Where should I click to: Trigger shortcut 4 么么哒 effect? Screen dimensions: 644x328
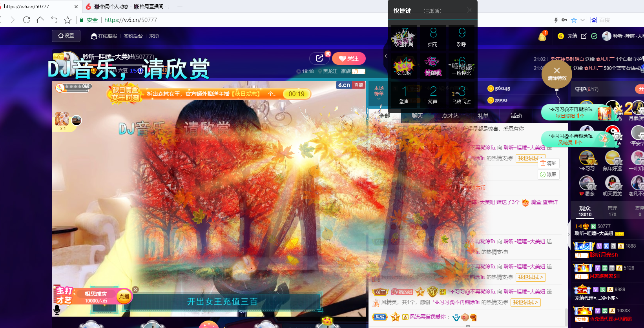[404, 66]
